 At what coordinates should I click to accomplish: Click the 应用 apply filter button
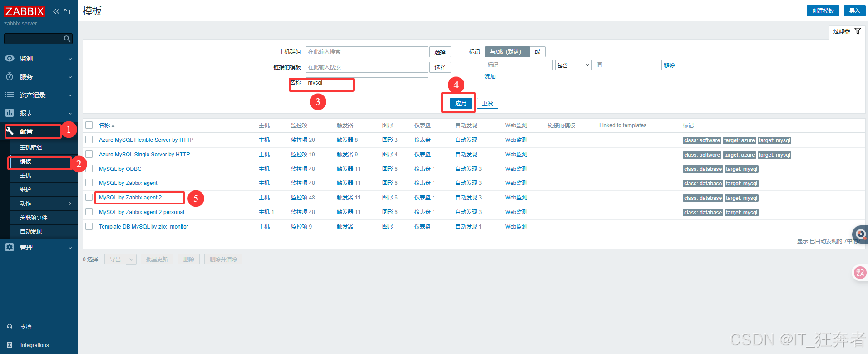coord(461,103)
